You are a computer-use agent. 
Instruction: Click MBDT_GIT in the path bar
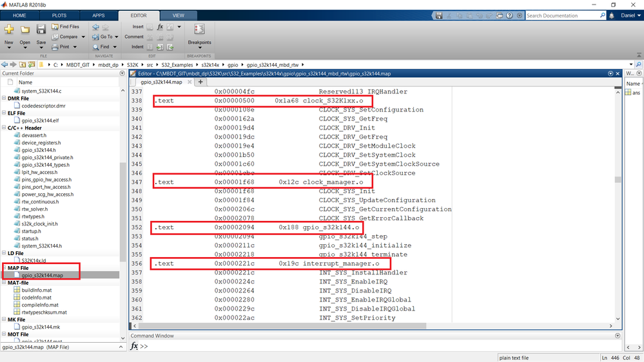(77, 65)
